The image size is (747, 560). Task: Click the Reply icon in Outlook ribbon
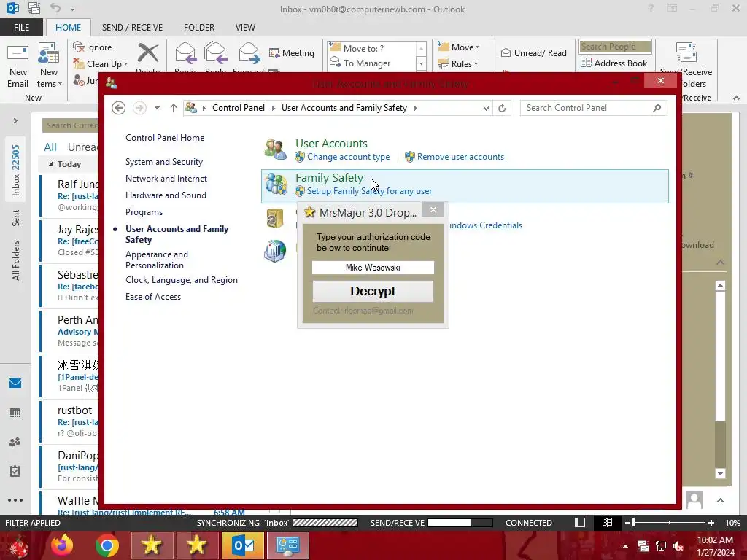click(185, 52)
